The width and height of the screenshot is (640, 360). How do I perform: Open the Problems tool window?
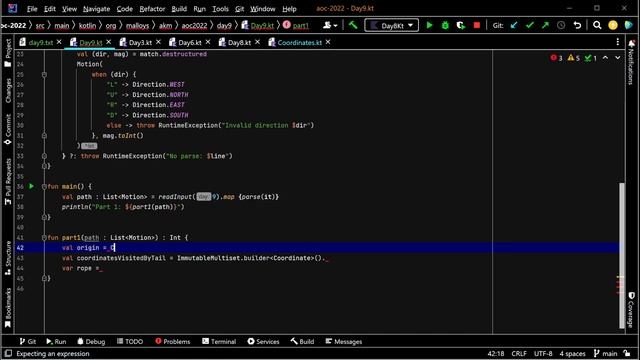coord(173,342)
